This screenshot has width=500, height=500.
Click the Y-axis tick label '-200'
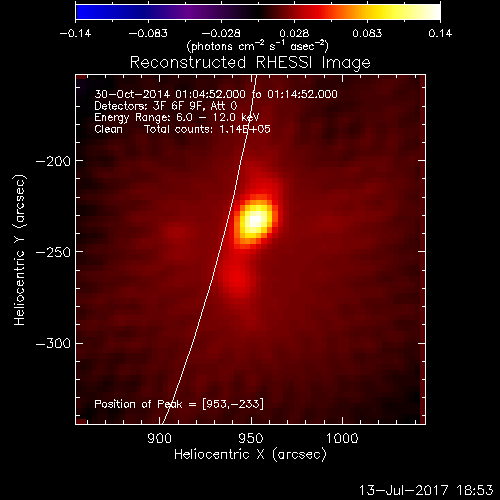point(53,161)
